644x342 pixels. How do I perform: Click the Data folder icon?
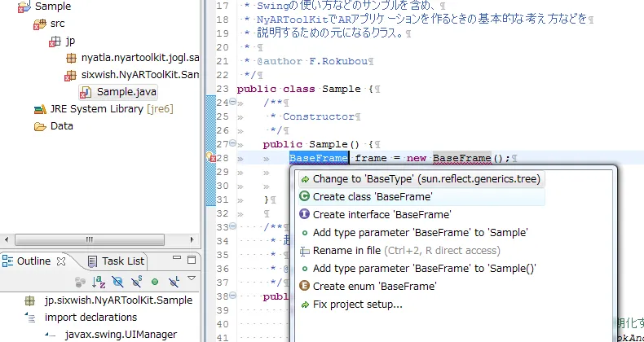40,126
